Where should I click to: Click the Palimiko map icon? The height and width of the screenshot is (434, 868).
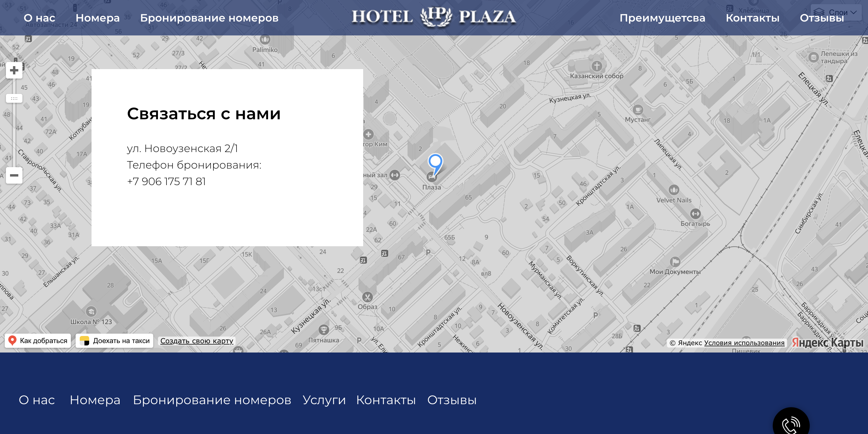[265, 40]
